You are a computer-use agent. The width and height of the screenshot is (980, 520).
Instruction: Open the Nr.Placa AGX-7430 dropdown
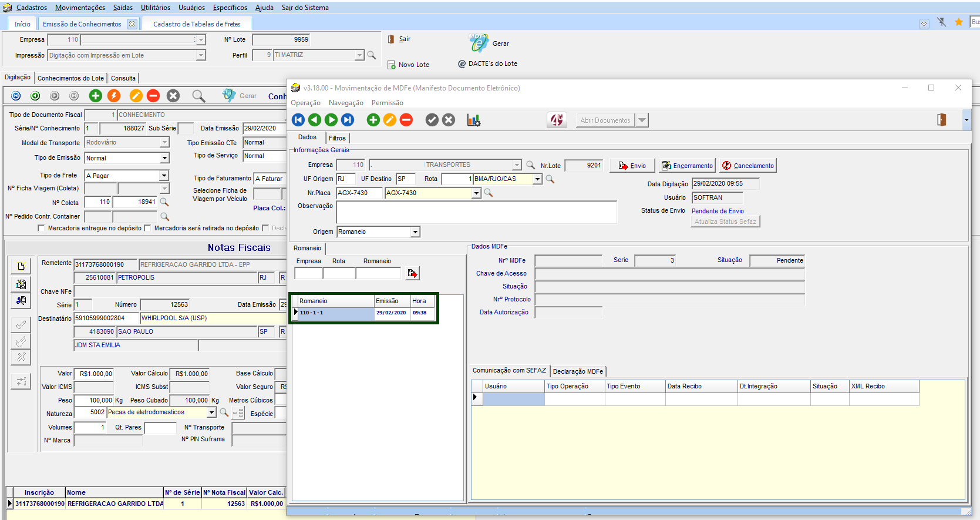click(476, 193)
